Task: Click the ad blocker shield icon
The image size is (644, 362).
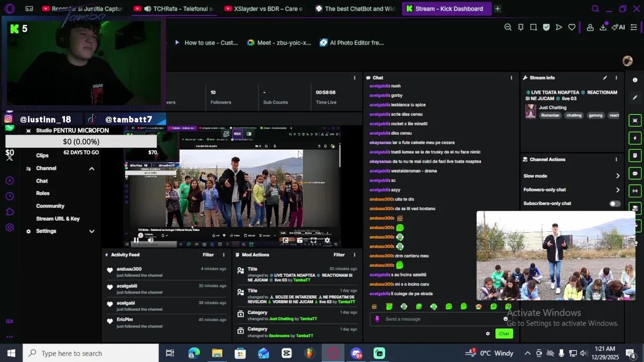Action: pos(546,27)
